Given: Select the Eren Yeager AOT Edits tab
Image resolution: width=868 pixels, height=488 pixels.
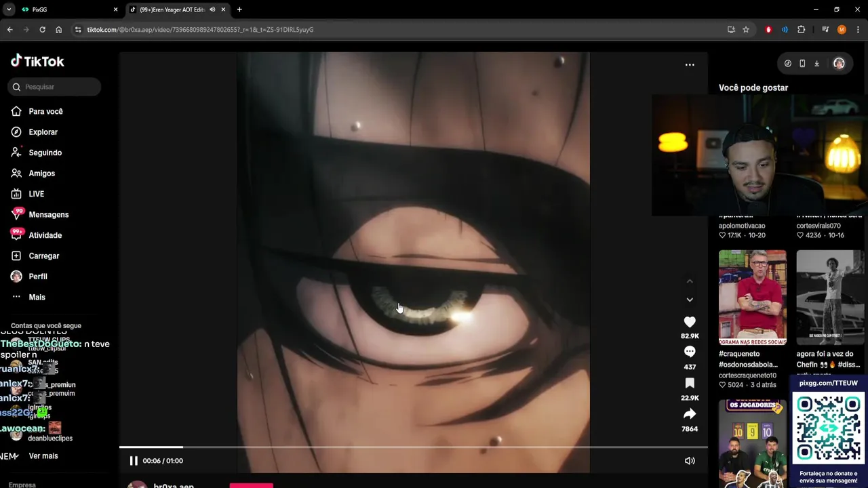Looking at the screenshot, I should pos(171,9).
